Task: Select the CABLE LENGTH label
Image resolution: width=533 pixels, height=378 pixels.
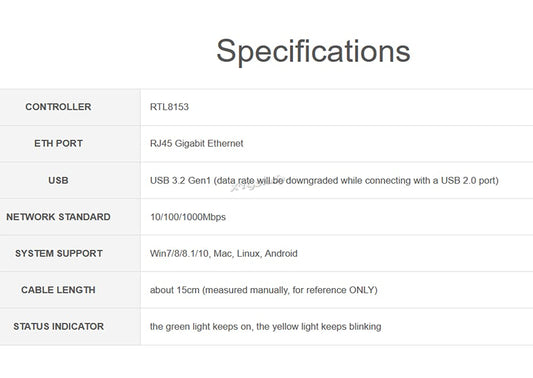Action: coord(58,290)
